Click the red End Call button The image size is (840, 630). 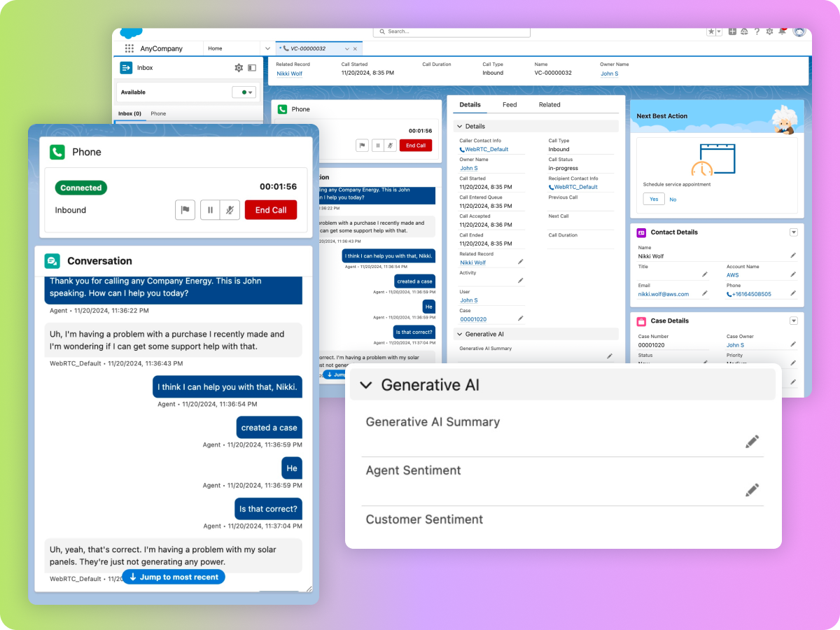(271, 209)
